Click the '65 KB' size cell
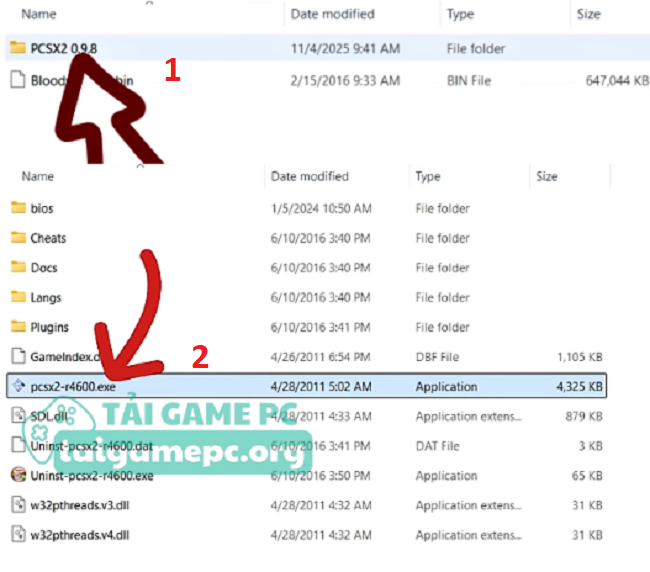This screenshot has height=572, width=650. [x=587, y=475]
